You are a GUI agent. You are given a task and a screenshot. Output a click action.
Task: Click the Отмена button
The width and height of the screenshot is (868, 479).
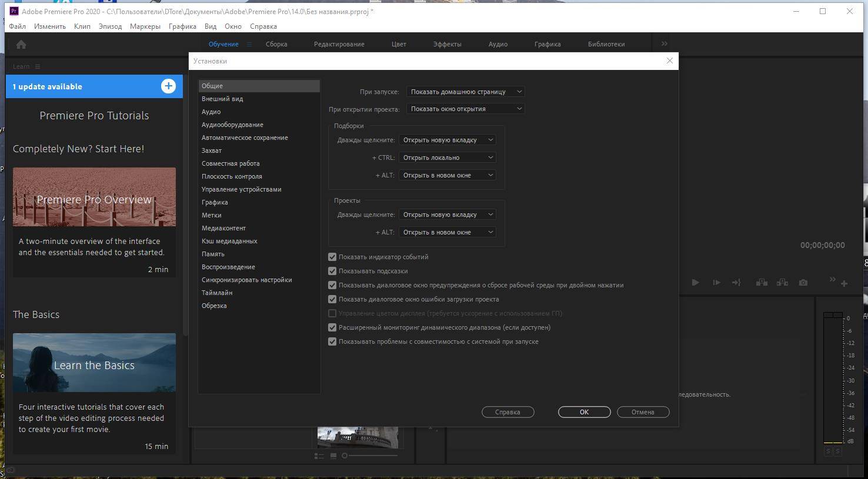643,412
